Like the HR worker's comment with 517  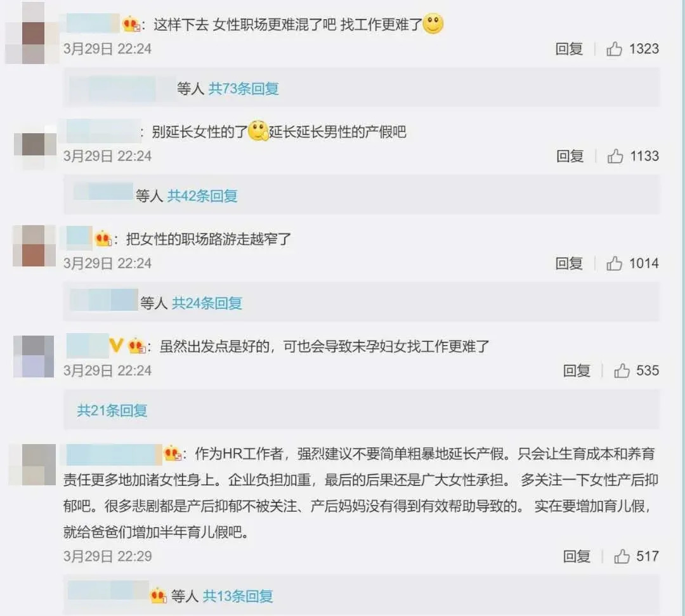[x=622, y=556]
